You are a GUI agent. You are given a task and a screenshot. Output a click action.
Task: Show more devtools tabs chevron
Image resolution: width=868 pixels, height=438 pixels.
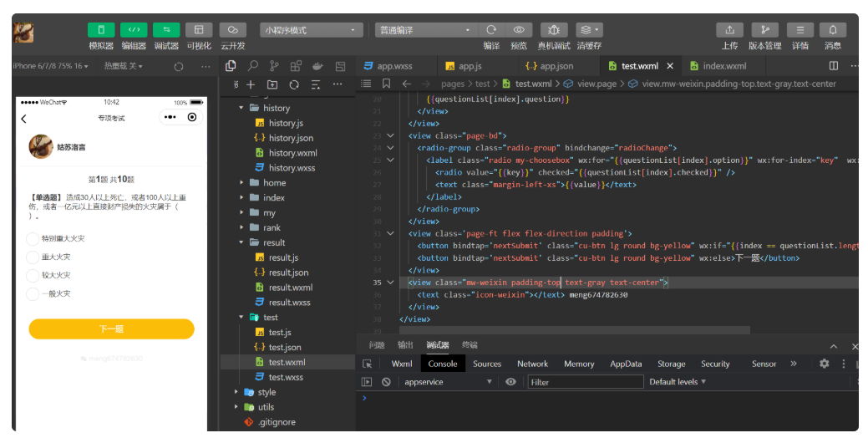[x=794, y=364]
